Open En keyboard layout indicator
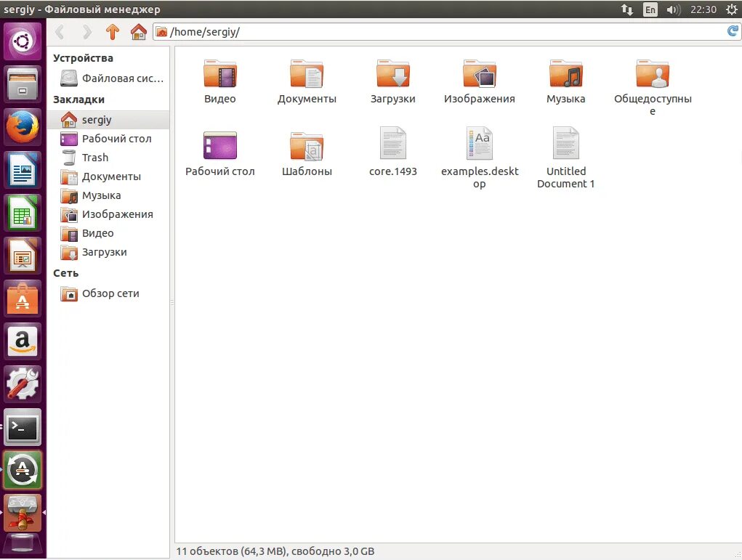Viewport: 742px width, 560px height. tap(650, 9)
